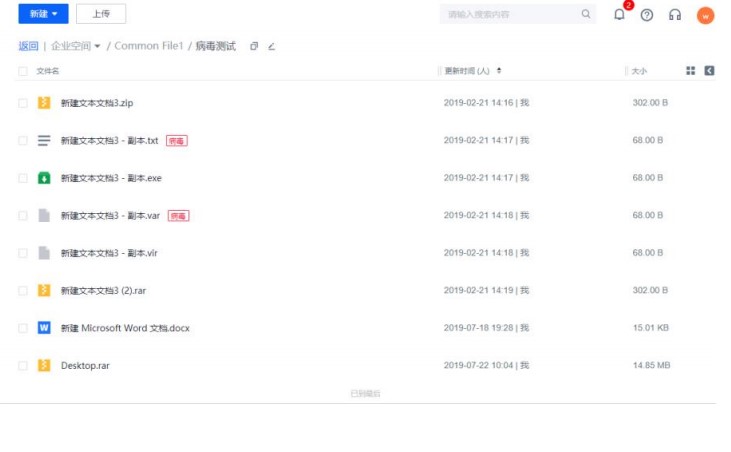Click the blank file icon of 副本.vir
The height and width of the screenshot is (452, 731).
[44, 253]
